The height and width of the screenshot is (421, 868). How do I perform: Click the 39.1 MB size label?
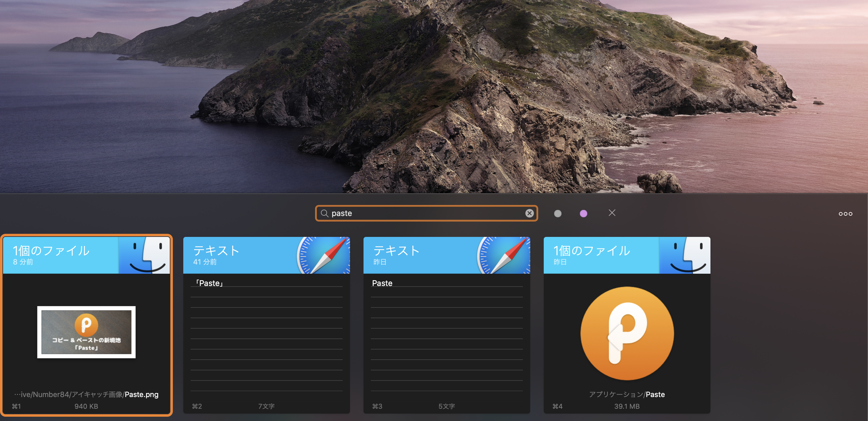pos(627,407)
